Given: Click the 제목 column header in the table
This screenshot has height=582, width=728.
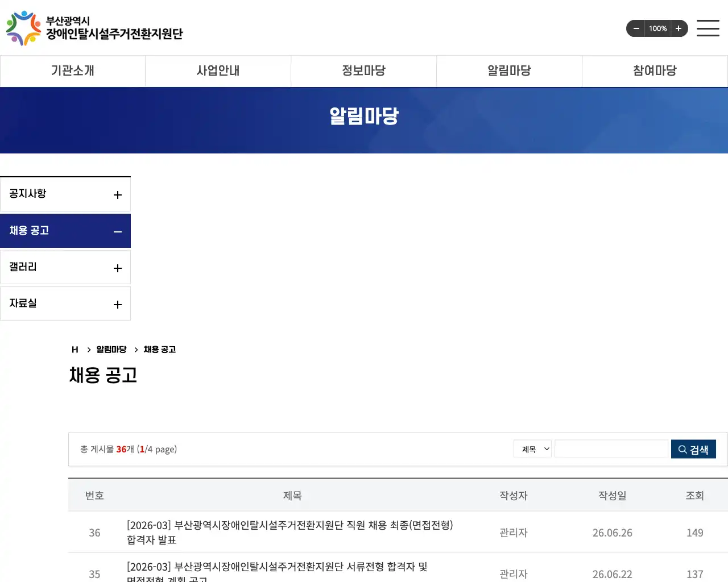Looking at the screenshot, I should coord(292,496).
